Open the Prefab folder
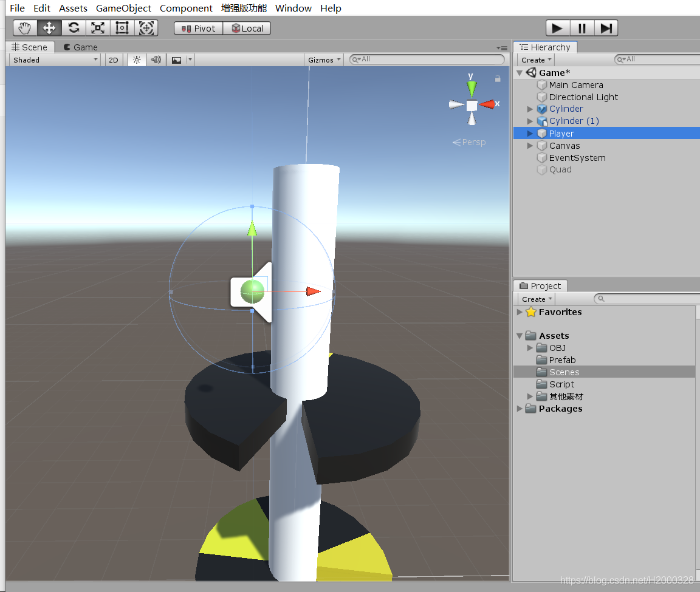This screenshot has height=592, width=700. (x=562, y=359)
